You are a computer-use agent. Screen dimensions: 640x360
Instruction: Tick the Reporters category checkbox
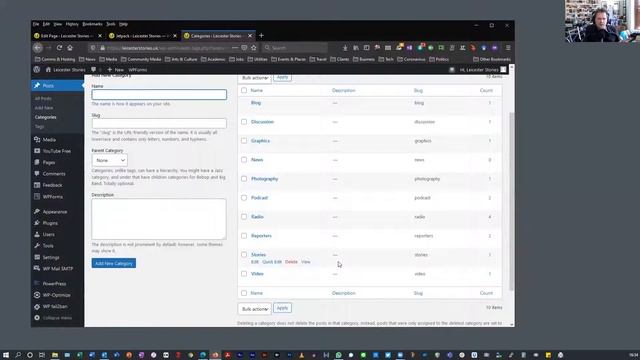[x=244, y=236]
